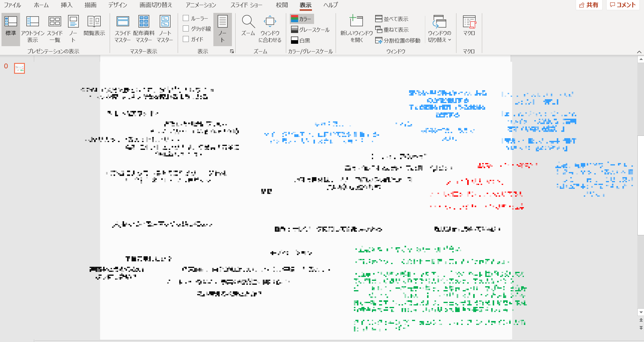This screenshot has height=342, width=644.
Task: Expand the Switch Windows (ウィンドウの切り替え) dropdown
Action: click(439, 29)
